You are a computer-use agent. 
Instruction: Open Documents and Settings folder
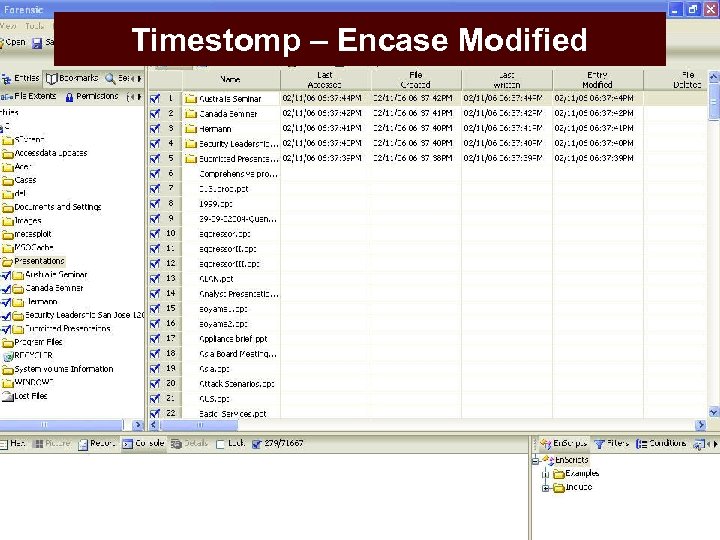click(57, 207)
